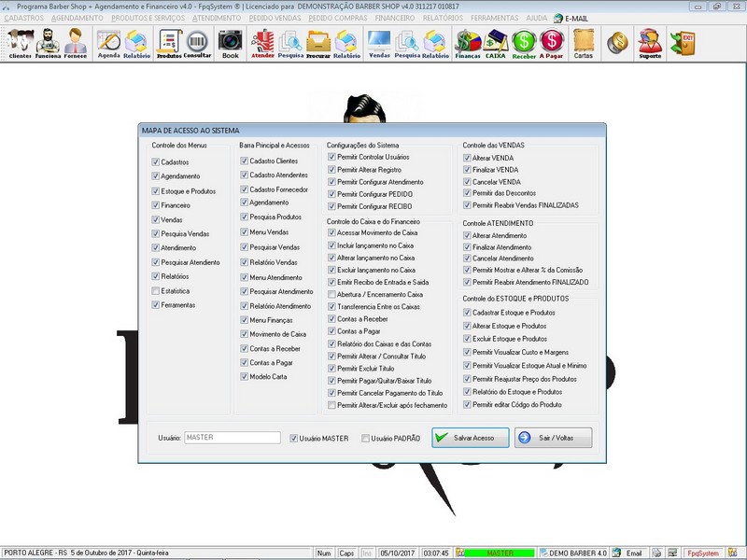Click the Salvar Acesso button

(471, 438)
